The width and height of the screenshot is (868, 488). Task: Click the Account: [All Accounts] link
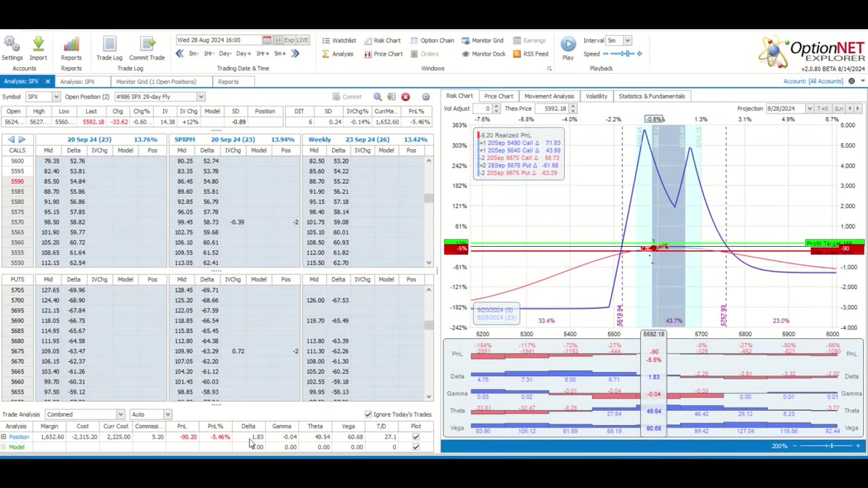point(813,81)
